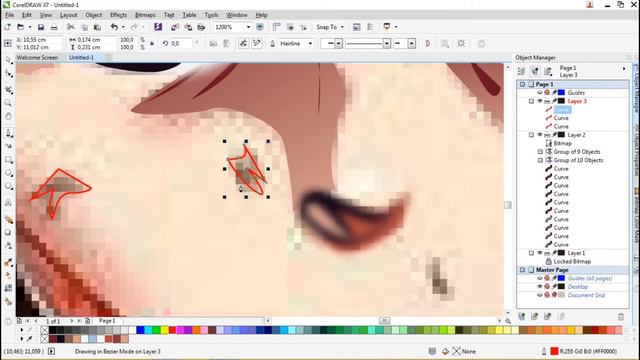This screenshot has width=640, height=360.
Task: Select the Artistic Media tool
Action: [8, 146]
